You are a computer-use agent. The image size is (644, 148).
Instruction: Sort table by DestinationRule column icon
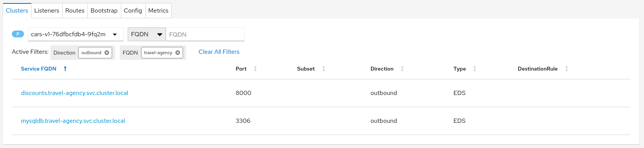[567, 69]
